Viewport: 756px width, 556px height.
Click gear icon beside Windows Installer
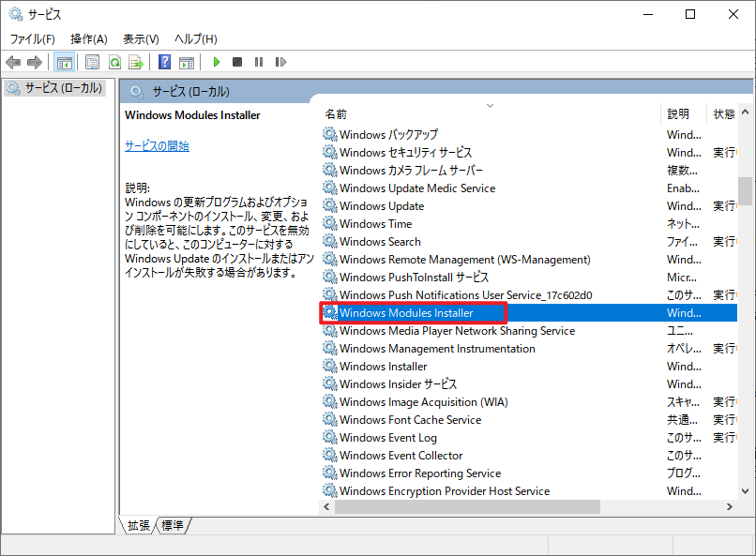click(330, 366)
